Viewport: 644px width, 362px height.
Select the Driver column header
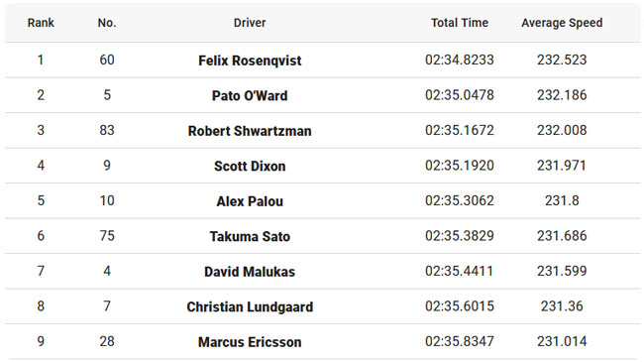(x=250, y=23)
